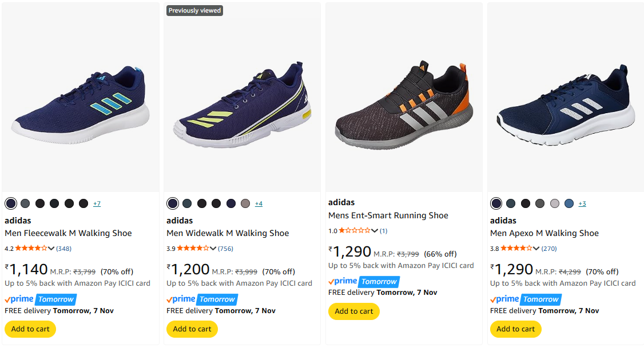Open Mens Ent-Smart Running Shoe title link
The image size is (644, 348).
tap(388, 215)
